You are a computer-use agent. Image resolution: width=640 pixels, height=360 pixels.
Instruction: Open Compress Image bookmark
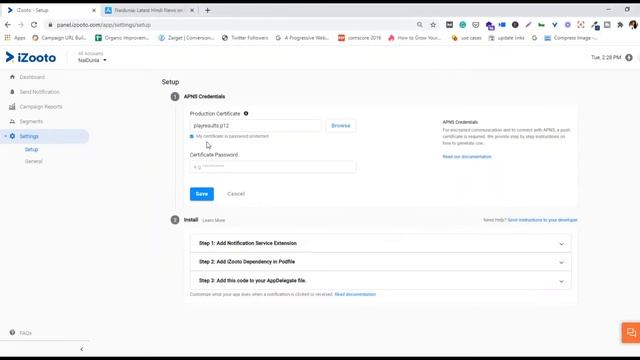(x=571, y=38)
